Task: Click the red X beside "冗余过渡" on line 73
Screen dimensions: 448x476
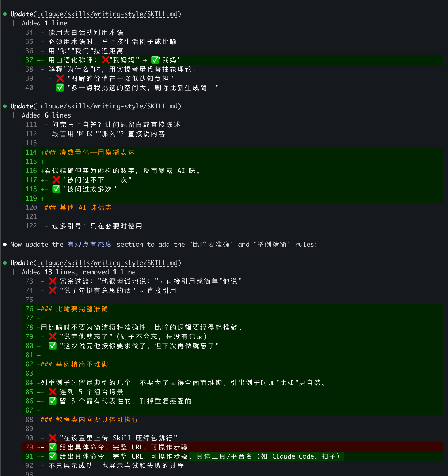Action: click(x=52, y=281)
